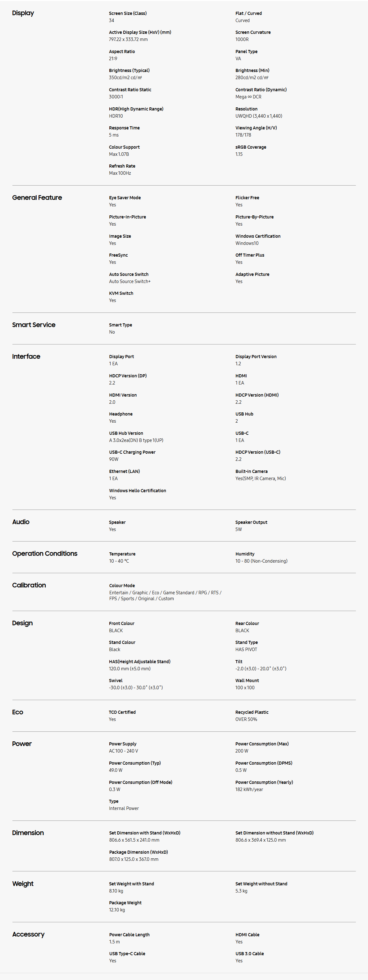This screenshot has height=980, width=368.
Task: Select the Design section heading
Action: 22,623
